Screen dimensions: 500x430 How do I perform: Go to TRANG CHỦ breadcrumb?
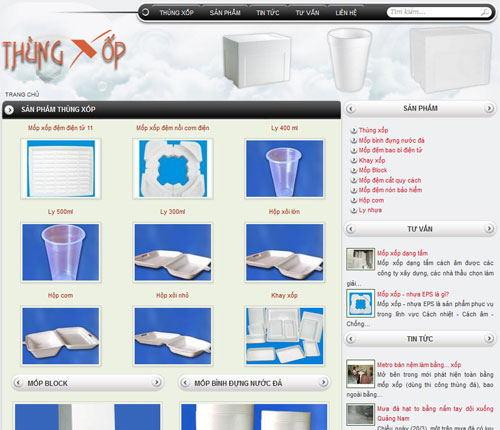[22, 94]
